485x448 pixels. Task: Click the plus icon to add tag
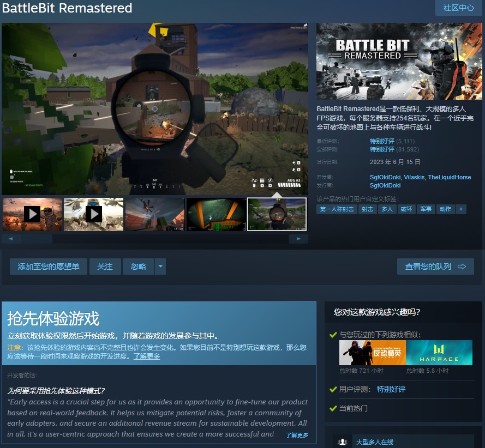(x=461, y=209)
